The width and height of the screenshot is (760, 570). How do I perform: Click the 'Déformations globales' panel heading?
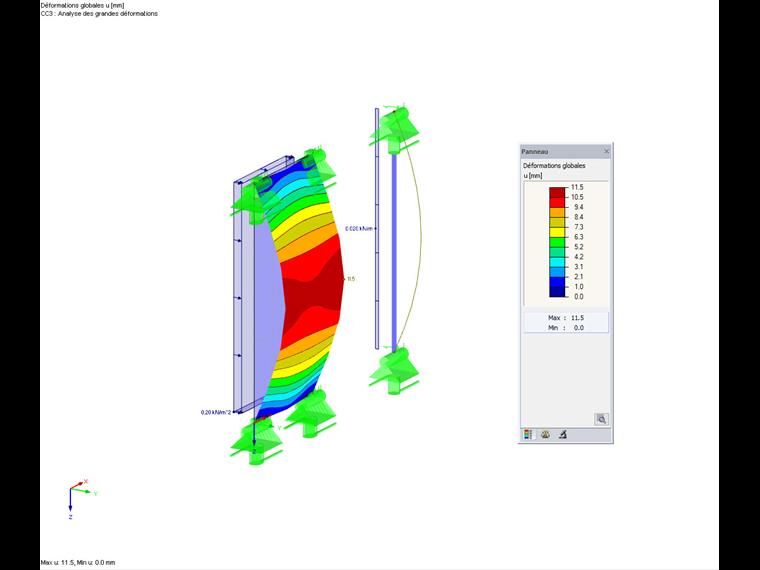click(x=554, y=166)
